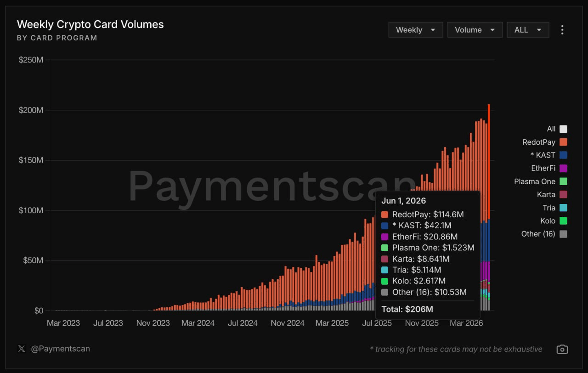Click the "Karta: $8.641M" tooltip row
This screenshot has height=373, width=588.
(x=415, y=259)
